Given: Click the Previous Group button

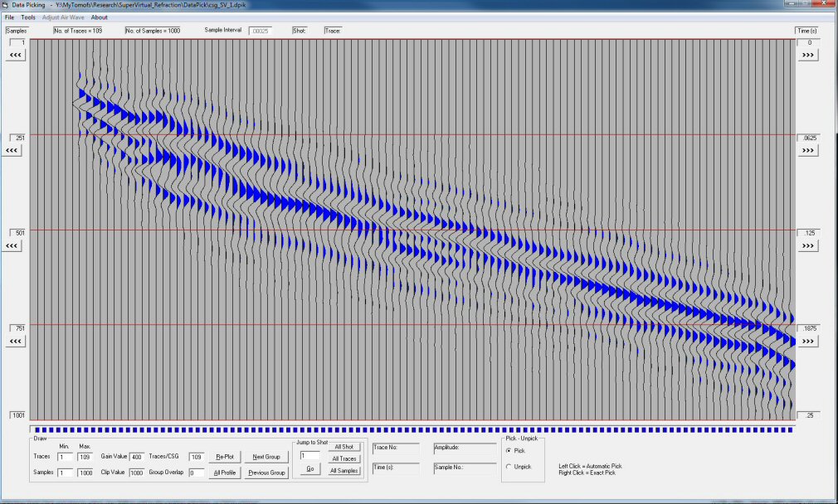Looking at the screenshot, I should click(266, 472).
